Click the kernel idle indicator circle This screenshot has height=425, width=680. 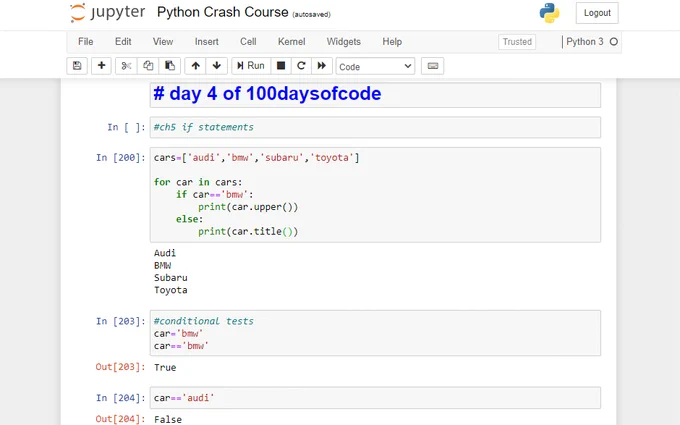[x=614, y=42]
